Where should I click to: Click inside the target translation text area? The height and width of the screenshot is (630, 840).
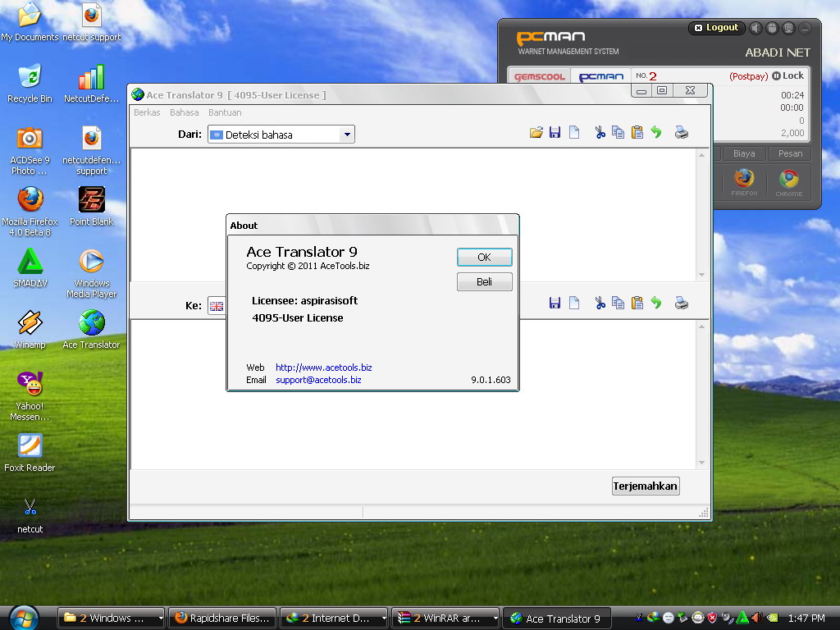[413, 395]
